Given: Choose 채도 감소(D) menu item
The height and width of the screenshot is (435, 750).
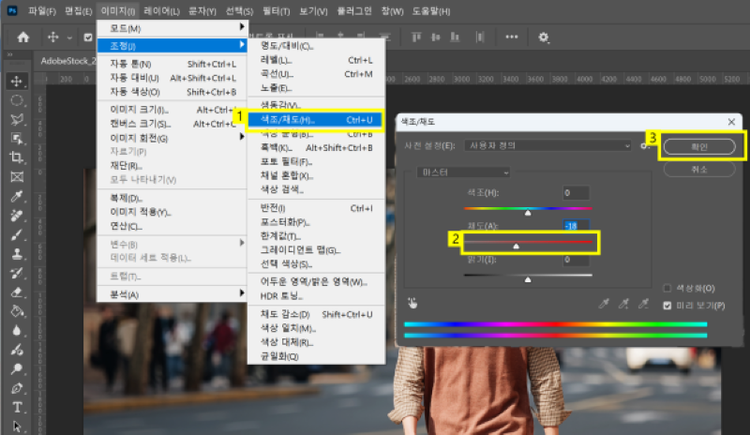Looking at the screenshot, I should [316, 314].
